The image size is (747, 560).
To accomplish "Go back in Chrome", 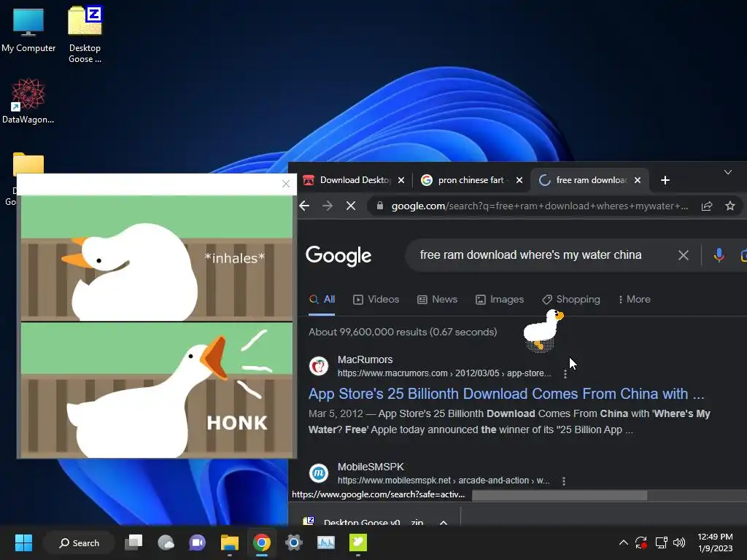I will [x=304, y=206].
